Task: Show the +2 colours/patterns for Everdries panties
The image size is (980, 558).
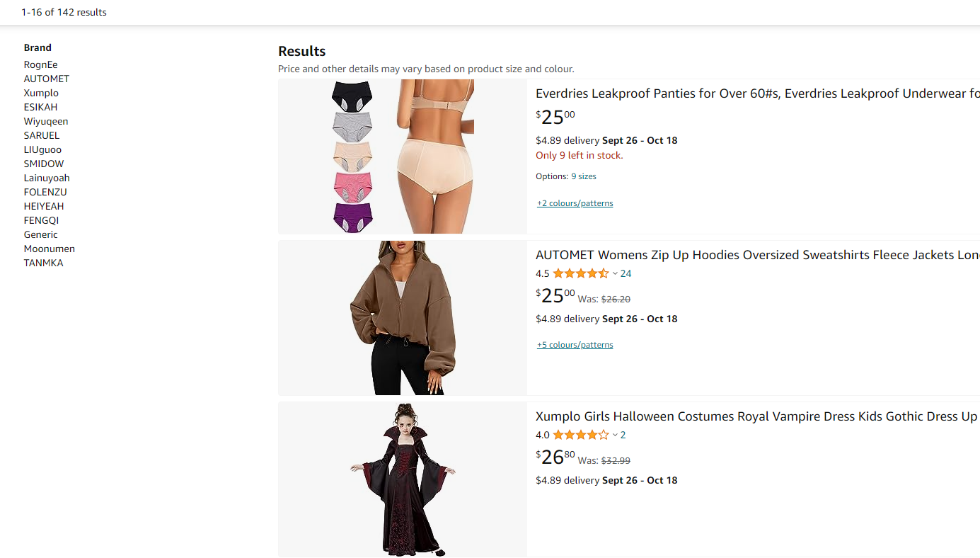Action: coord(575,203)
